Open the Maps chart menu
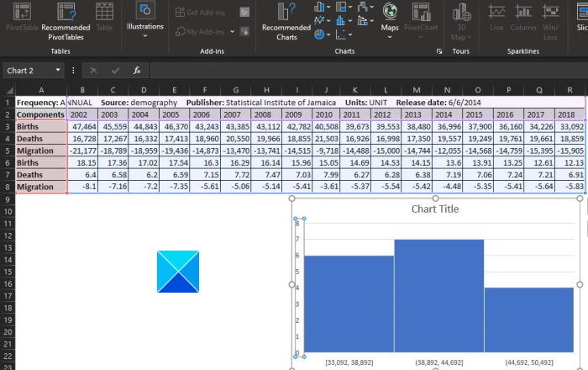Image resolution: width=588 pixels, height=370 pixels. click(390, 21)
